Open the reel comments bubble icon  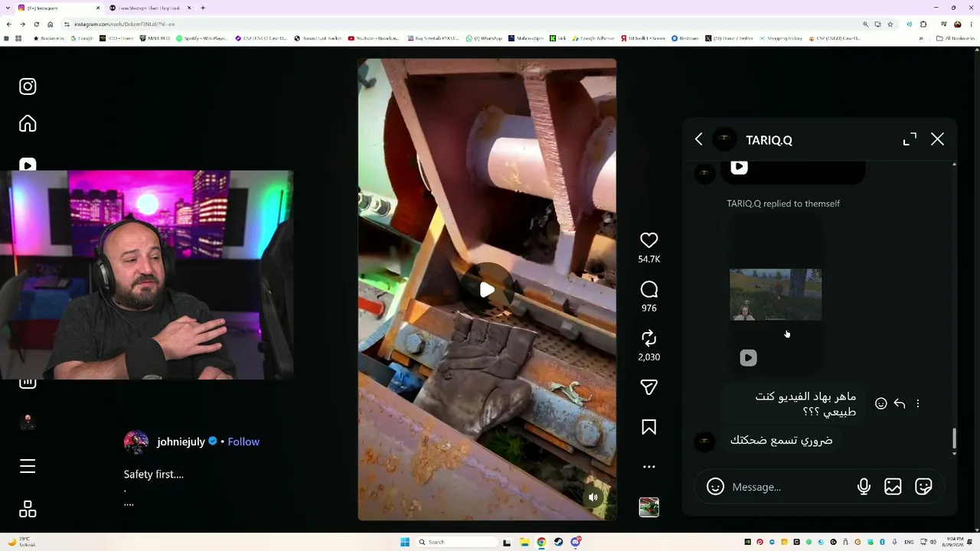point(648,289)
